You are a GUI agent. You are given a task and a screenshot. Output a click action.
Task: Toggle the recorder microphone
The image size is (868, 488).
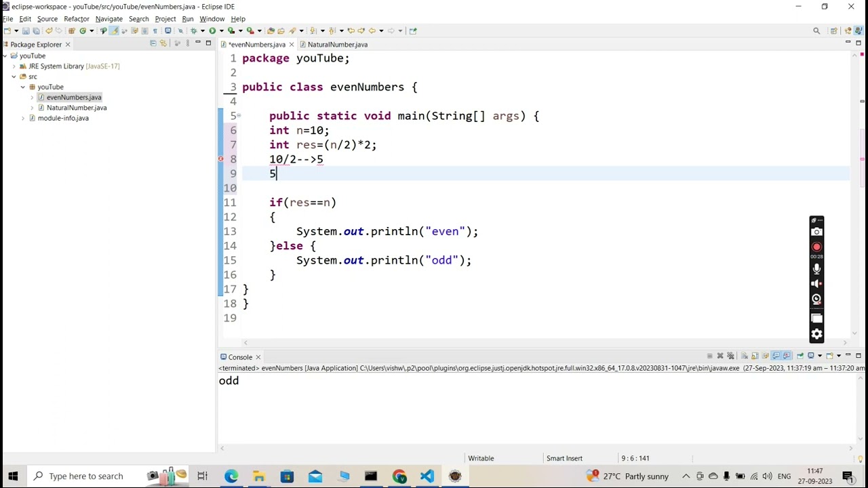tap(816, 268)
